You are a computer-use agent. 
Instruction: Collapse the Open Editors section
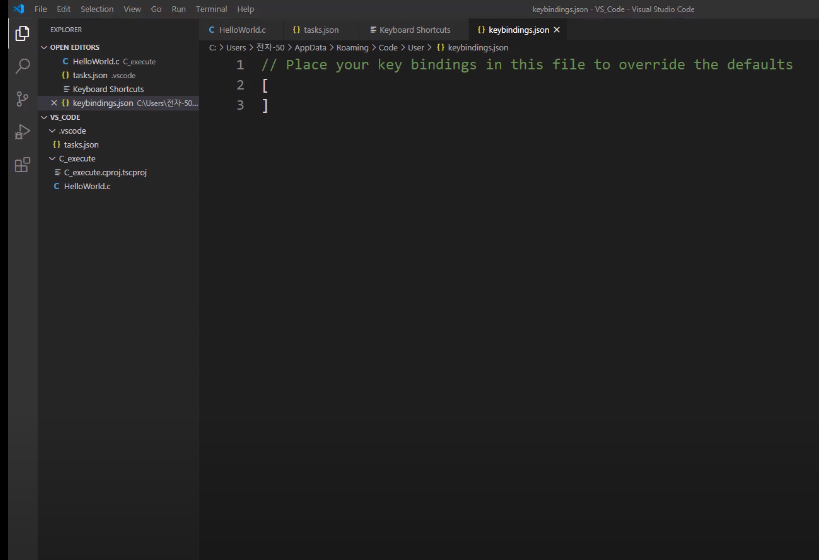coord(44,48)
